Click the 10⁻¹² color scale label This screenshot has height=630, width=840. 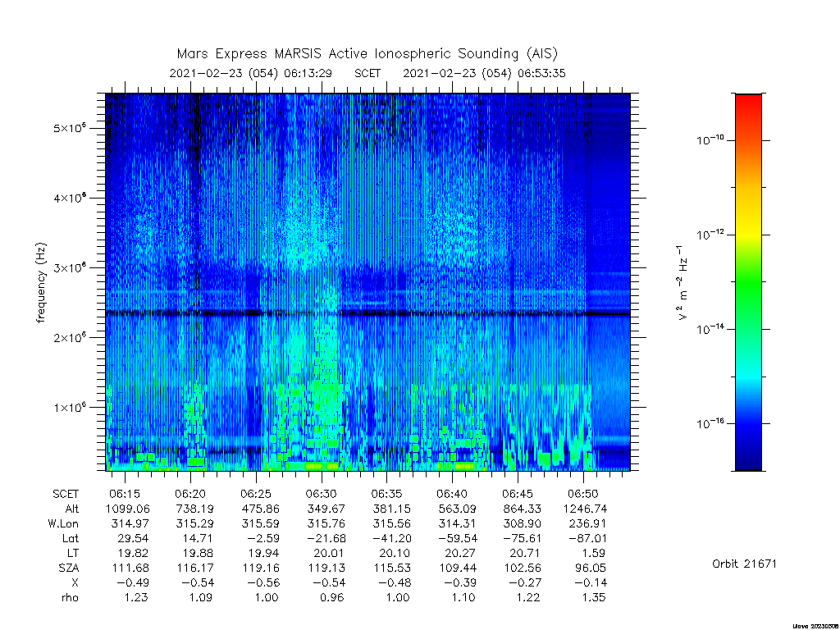(x=710, y=234)
